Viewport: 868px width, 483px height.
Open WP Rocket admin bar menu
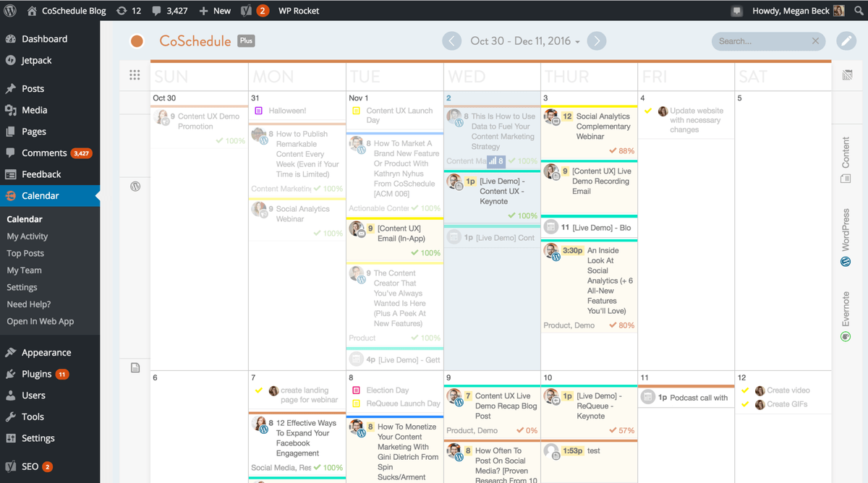click(299, 11)
